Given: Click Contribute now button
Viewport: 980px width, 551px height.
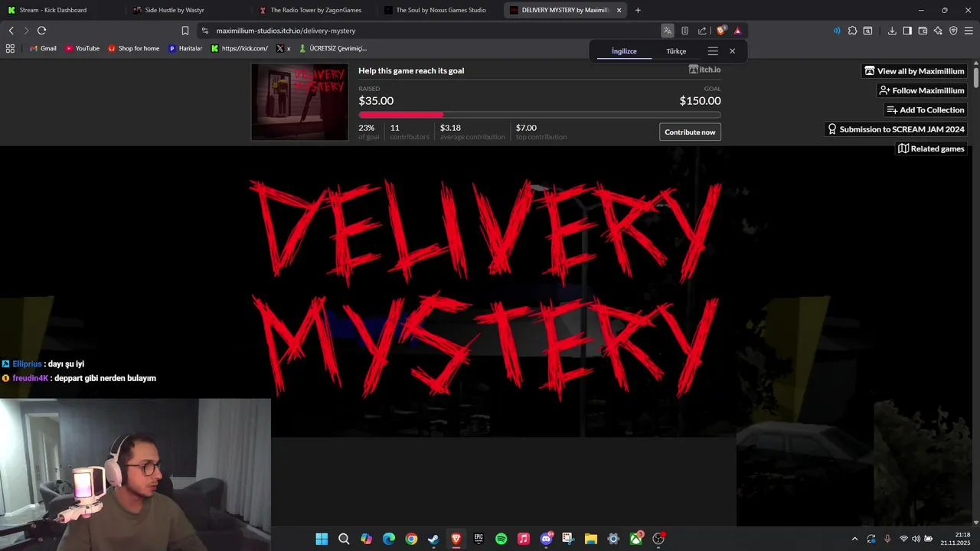Looking at the screenshot, I should (690, 132).
